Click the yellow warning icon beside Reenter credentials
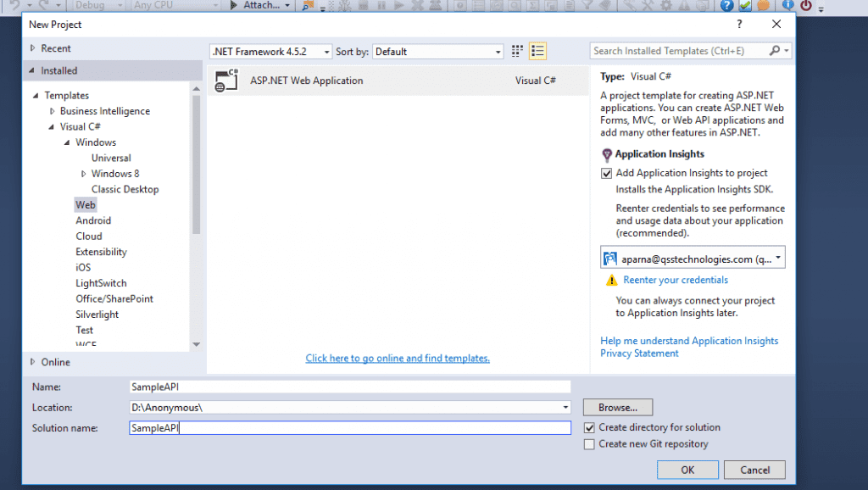868x490 pixels. (611, 280)
